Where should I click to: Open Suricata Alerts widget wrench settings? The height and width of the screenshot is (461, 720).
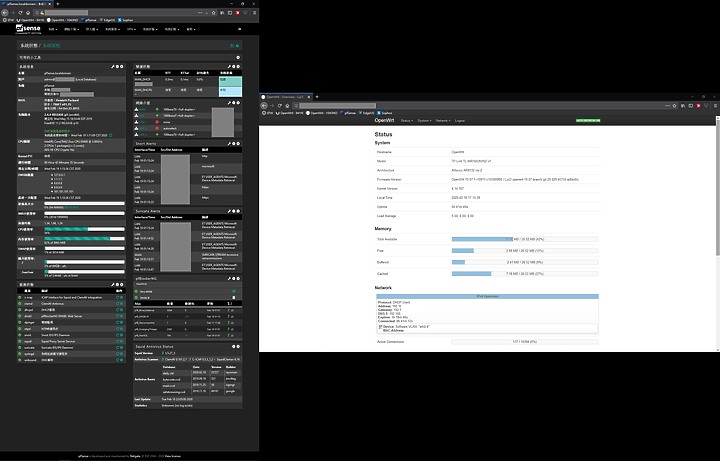229,211
